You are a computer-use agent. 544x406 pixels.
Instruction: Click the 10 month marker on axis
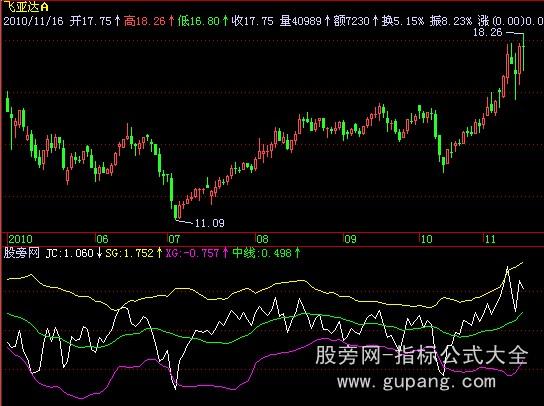(426, 239)
